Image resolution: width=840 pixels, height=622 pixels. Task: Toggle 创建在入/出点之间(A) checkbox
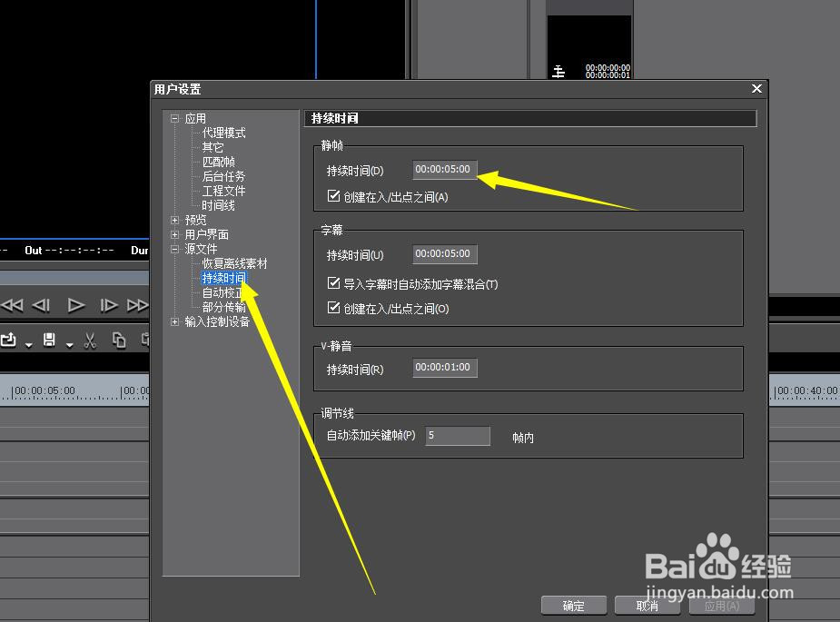(333, 196)
